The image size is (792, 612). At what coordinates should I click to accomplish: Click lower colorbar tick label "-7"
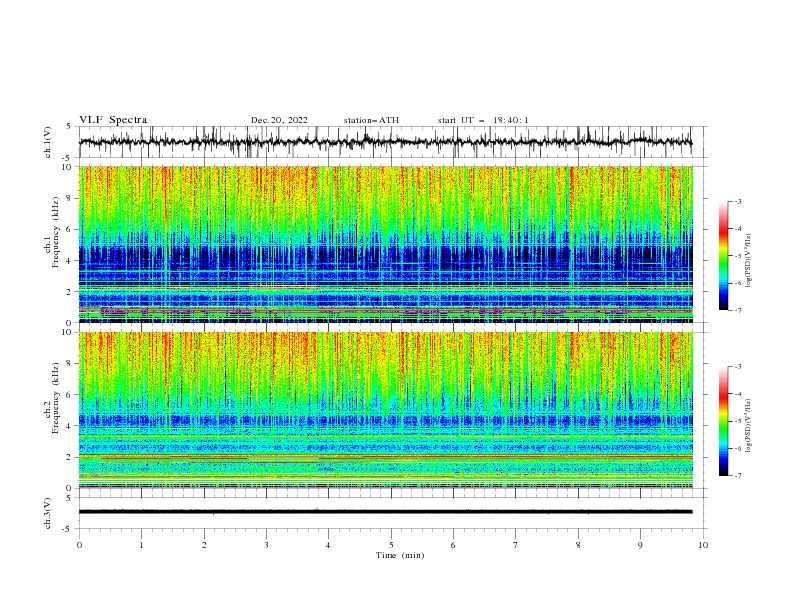coord(737,476)
